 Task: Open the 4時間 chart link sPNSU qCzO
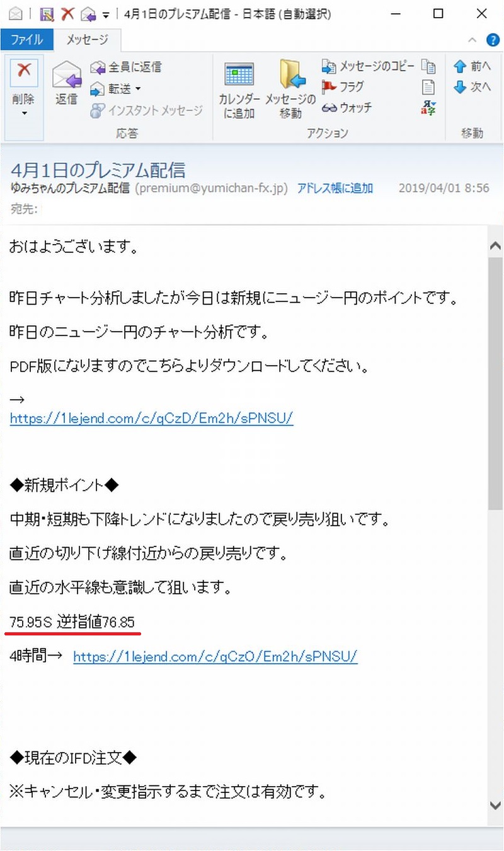click(215, 657)
